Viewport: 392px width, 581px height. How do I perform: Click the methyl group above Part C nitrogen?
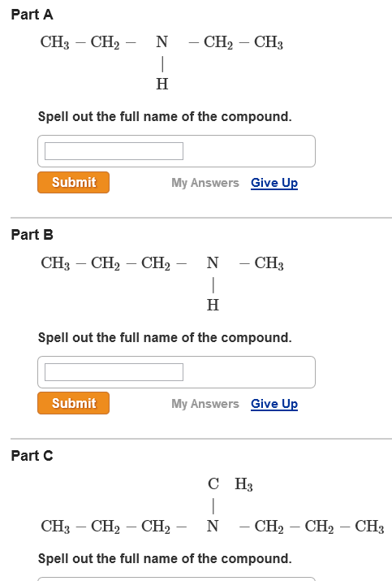(230, 484)
